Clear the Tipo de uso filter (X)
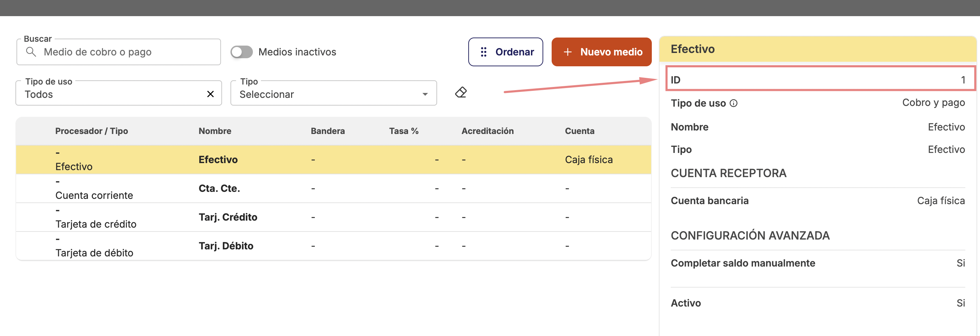980x336 pixels. point(211,94)
